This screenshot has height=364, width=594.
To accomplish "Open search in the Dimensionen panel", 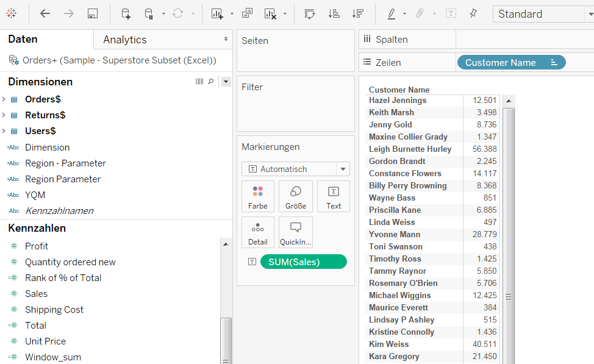I will pyautogui.click(x=210, y=81).
